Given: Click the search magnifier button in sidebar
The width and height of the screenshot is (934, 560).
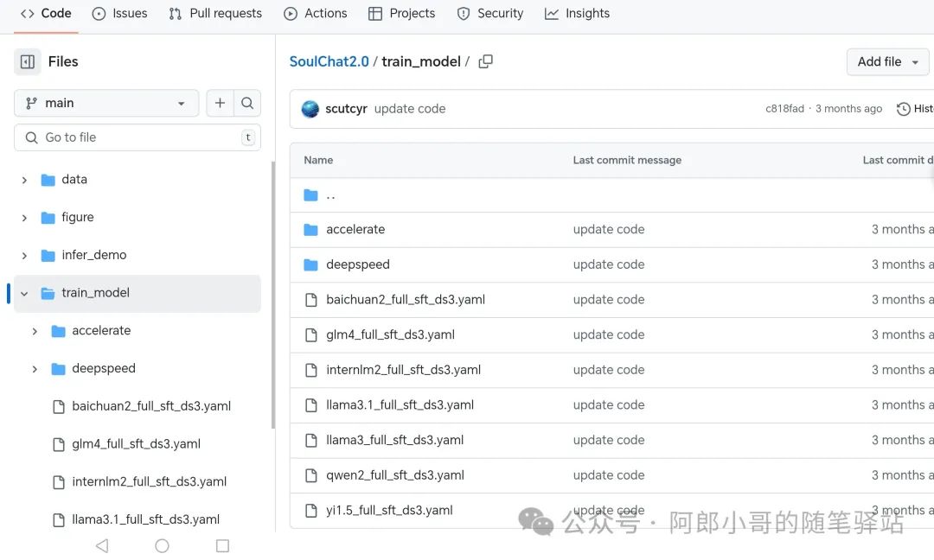Looking at the screenshot, I should point(247,103).
